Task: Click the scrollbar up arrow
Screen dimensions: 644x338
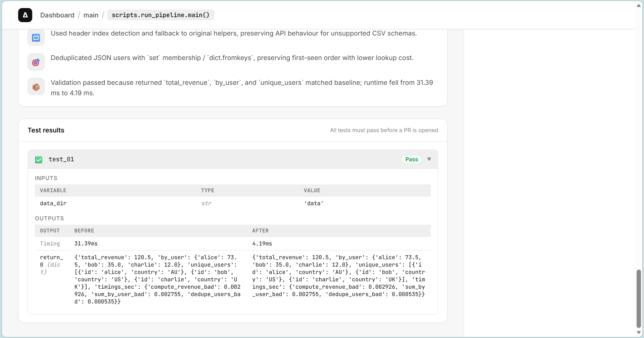Action: (x=639, y=5)
